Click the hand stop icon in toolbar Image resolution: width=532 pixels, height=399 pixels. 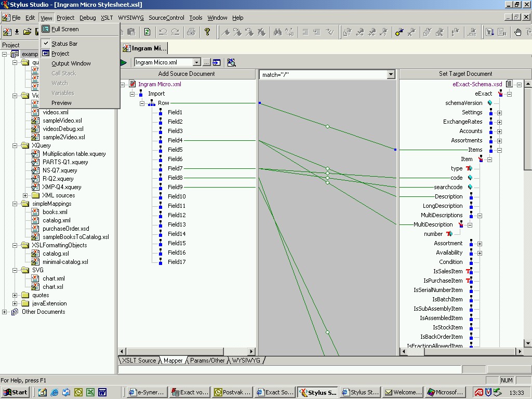pyautogui.click(x=517, y=32)
